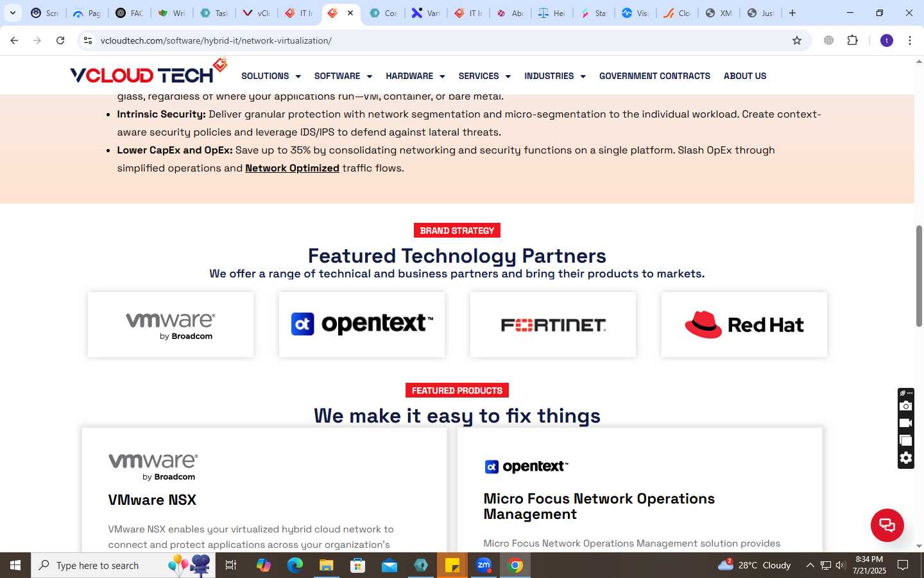The image size is (924, 578).
Task: Expand the Software menu
Action: (343, 76)
